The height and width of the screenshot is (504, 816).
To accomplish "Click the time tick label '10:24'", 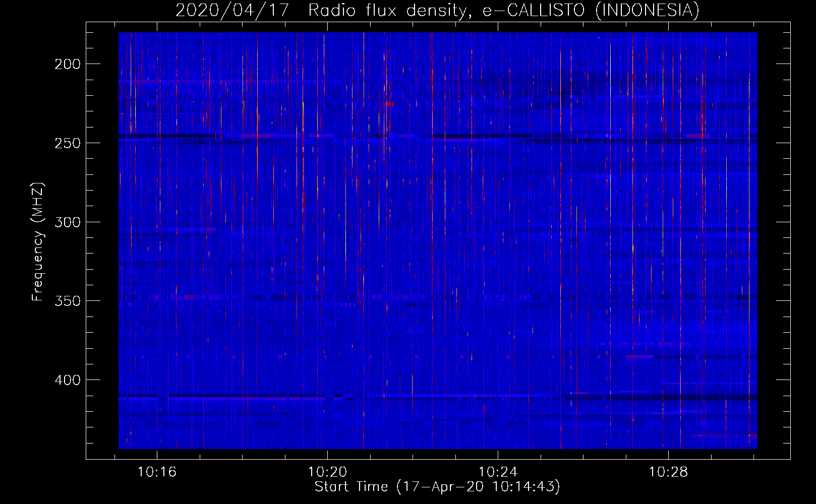I will click(x=498, y=472).
